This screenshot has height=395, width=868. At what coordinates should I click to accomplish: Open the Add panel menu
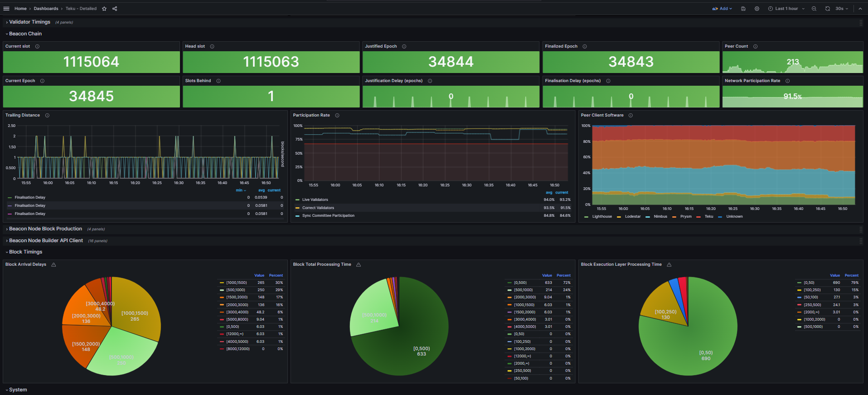(722, 9)
